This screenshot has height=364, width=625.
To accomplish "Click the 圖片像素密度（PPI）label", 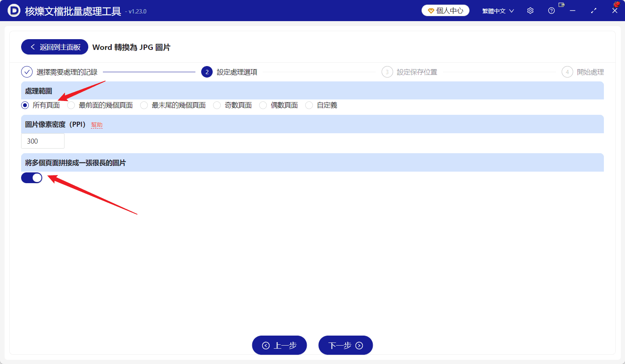I will [55, 124].
